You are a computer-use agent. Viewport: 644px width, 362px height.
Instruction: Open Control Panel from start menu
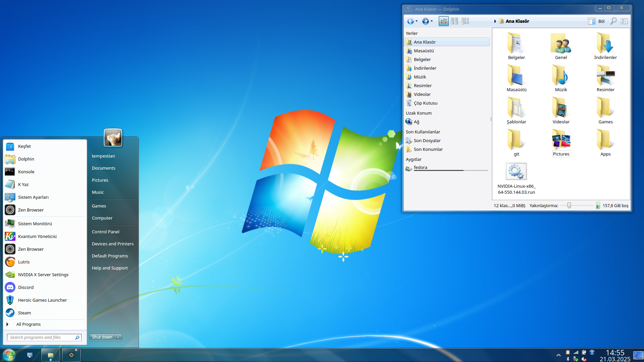coord(105,232)
